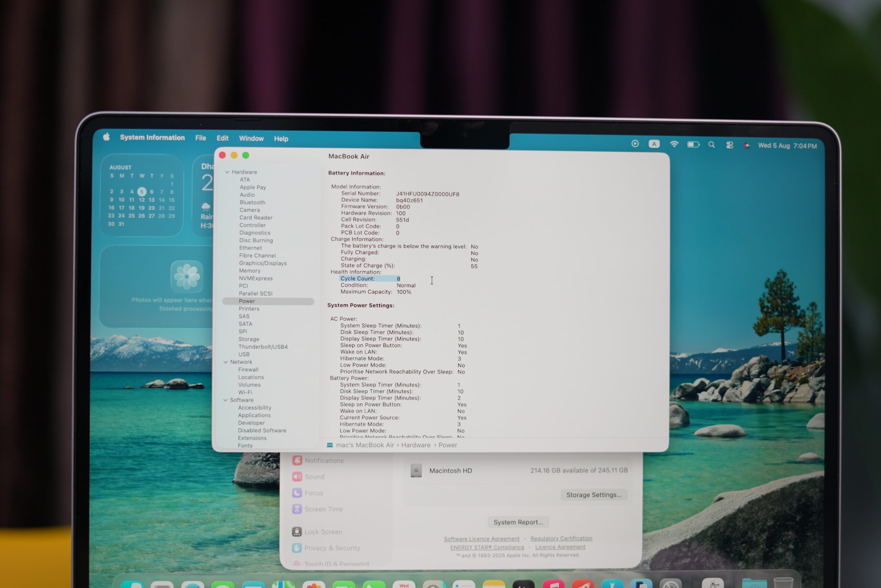Select Applications under Software
The image size is (881, 588).
[x=254, y=415]
